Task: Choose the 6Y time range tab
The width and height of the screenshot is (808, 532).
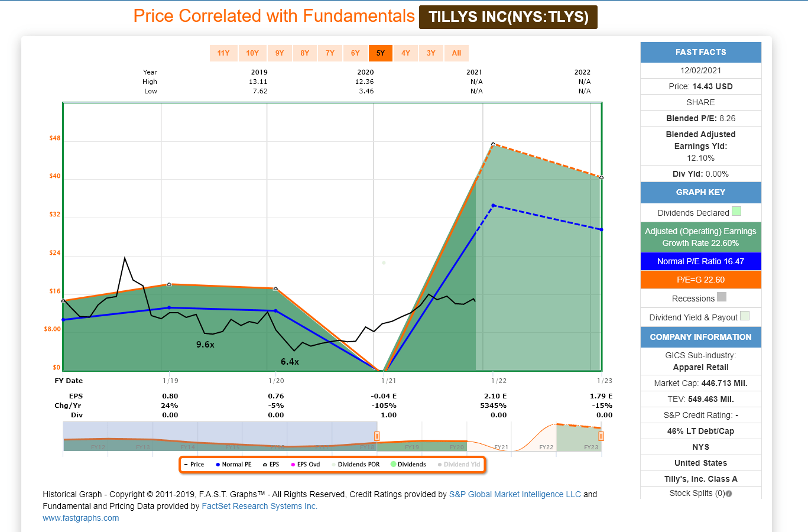Action: (355, 53)
